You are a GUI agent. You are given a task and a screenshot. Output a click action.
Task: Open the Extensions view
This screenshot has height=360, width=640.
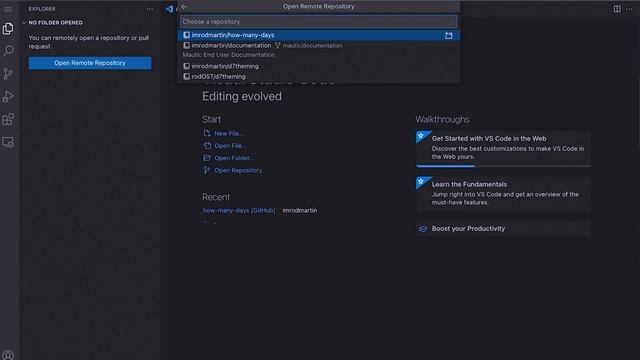point(8,120)
